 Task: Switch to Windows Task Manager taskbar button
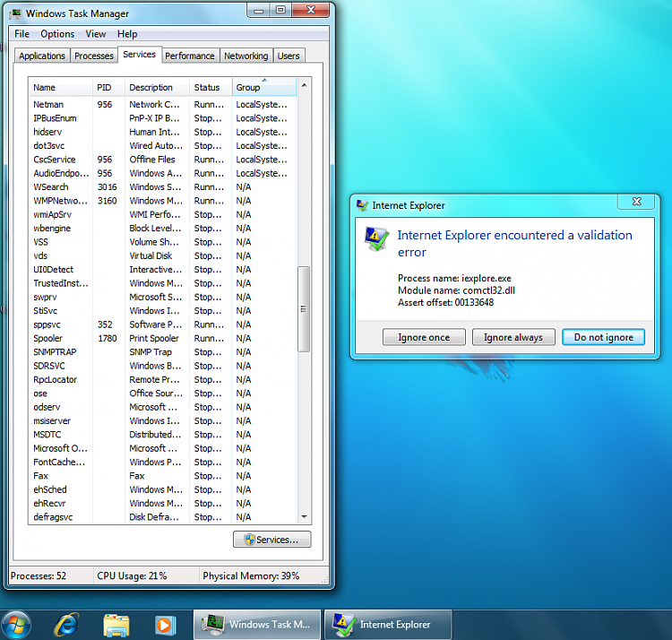257,625
